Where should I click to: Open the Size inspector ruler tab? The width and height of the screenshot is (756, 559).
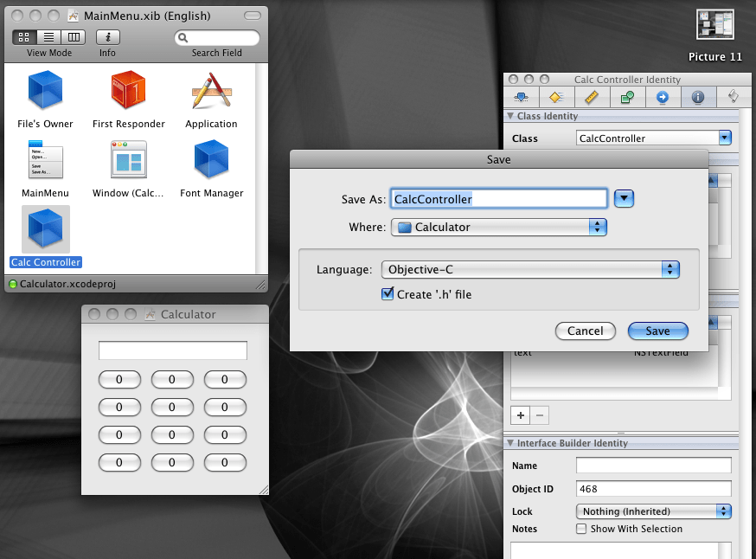point(592,98)
